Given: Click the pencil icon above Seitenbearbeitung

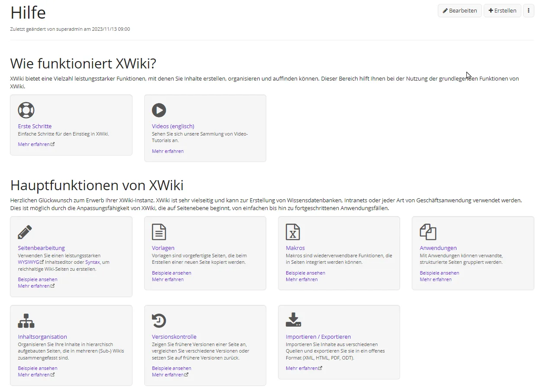Looking at the screenshot, I should 25,232.
